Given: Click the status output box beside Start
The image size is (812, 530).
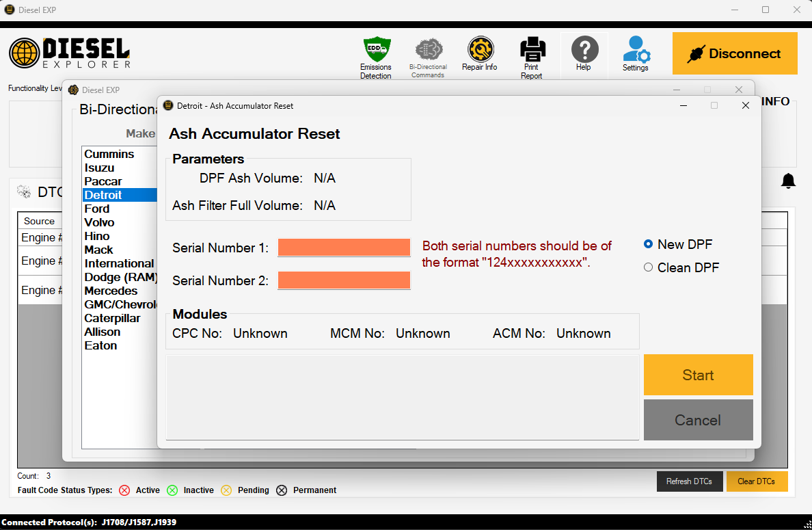Looking at the screenshot, I should coord(403,397).
